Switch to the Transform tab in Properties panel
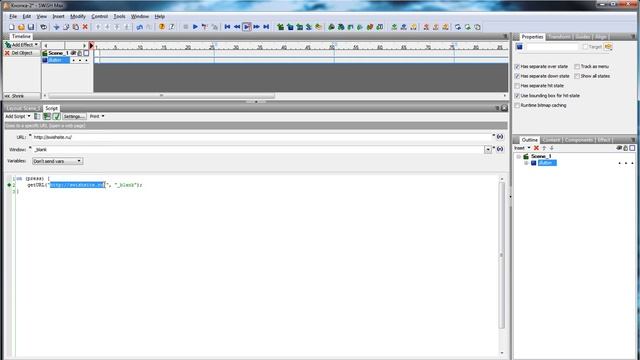This screenshot has width=640, height=360. pyautogui.click(x=559, y=37)
